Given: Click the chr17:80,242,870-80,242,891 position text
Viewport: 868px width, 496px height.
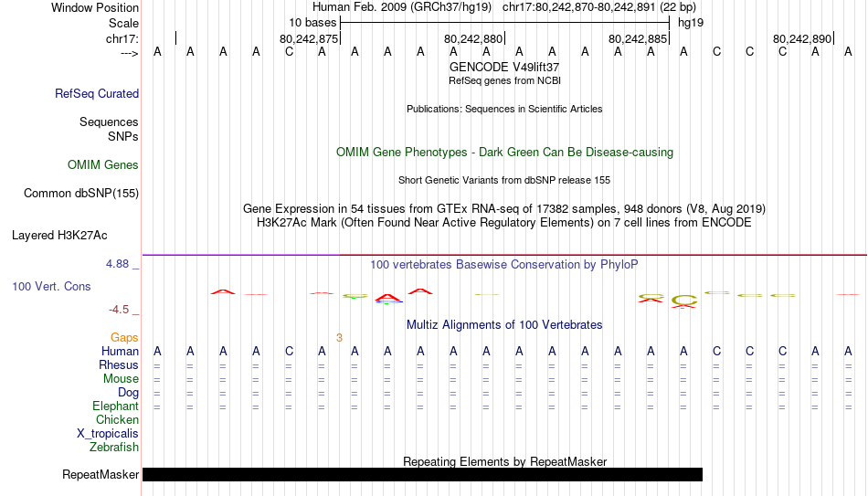Looking at the screenshot, I should [579, 7].
